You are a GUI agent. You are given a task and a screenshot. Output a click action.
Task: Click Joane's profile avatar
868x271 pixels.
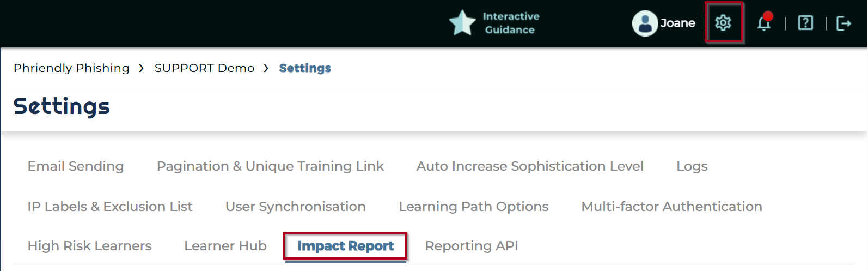645,23
